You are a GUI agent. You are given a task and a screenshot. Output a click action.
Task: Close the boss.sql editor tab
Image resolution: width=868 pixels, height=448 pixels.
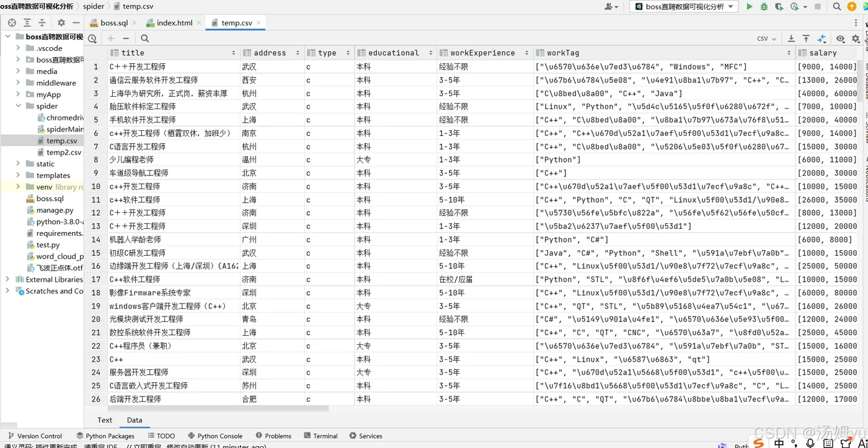tap(135, 23)
